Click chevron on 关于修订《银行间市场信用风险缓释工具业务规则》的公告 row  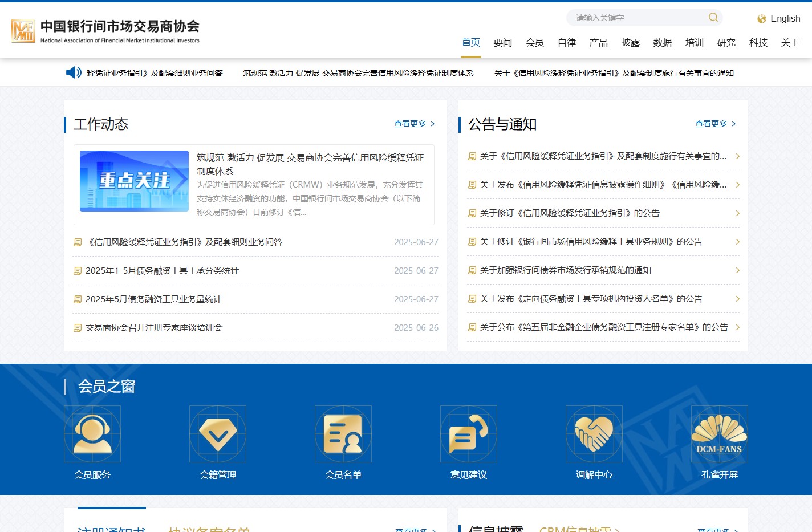click(737, 242)
